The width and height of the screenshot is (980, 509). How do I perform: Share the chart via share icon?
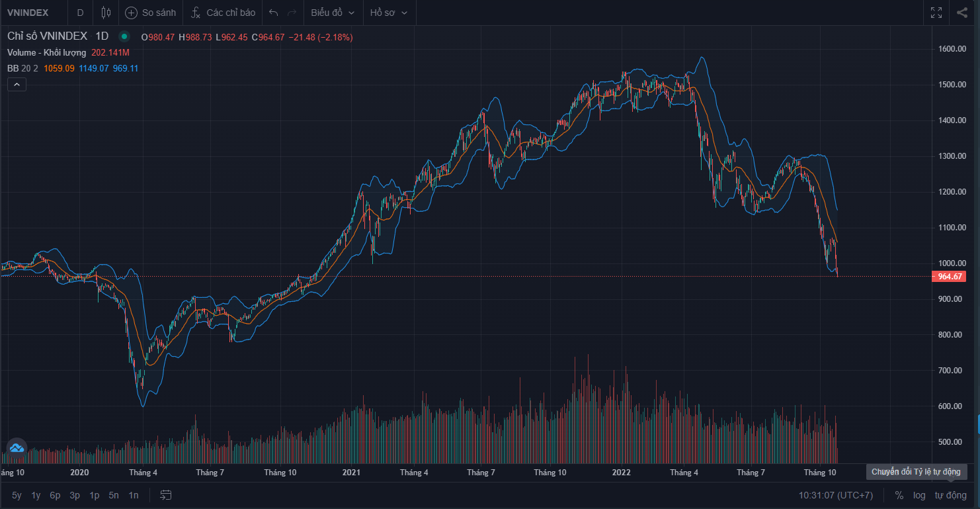(x=962, y=13)
